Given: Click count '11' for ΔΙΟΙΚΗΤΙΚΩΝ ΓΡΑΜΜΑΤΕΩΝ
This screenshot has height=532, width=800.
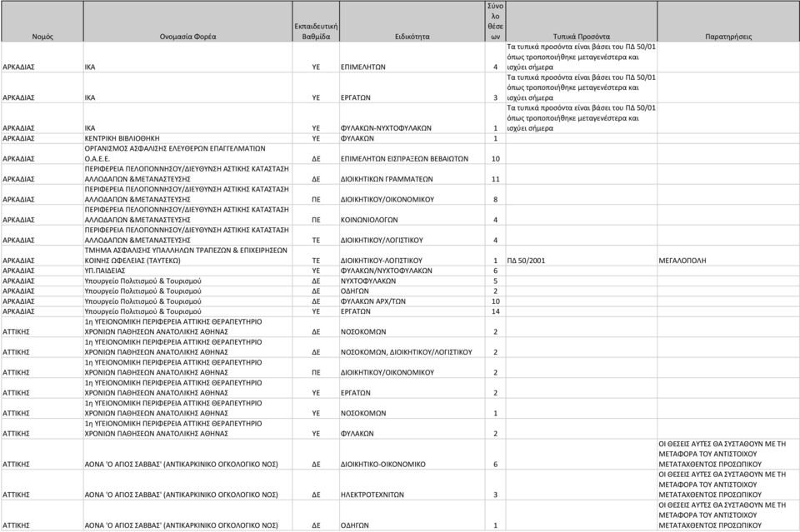Looking at the screenshot, I should coord(495,174).
